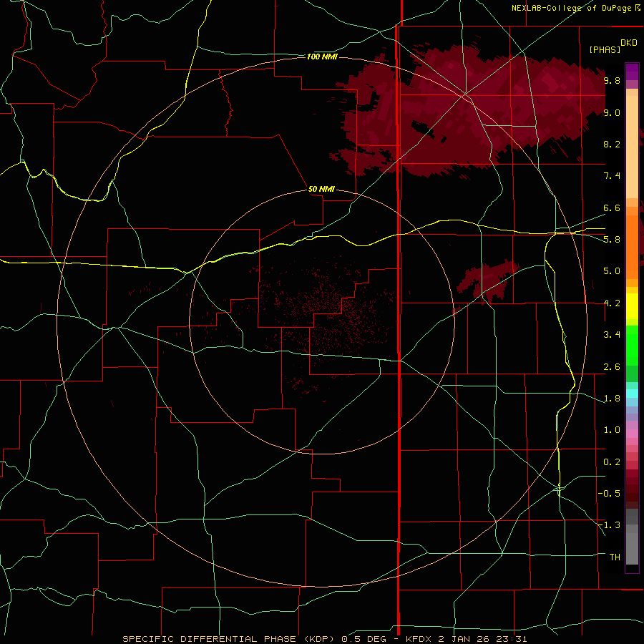This screenshot has height=644, width=644.
Task: Click the 2.6 scale value
Action: pos(612,367)
